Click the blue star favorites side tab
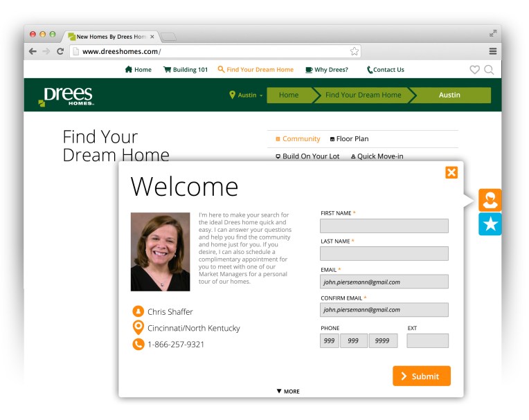This screenshot has height=420, width=529. 490,224
